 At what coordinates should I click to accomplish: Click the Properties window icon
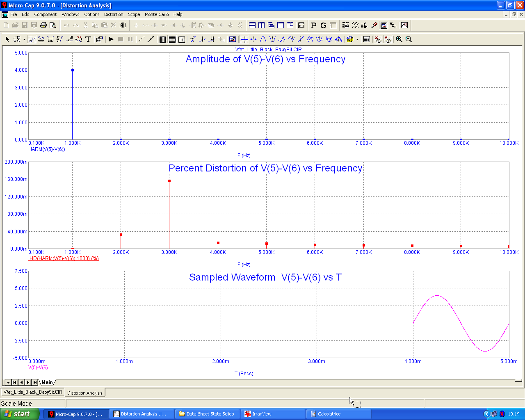tap(99, 39)
